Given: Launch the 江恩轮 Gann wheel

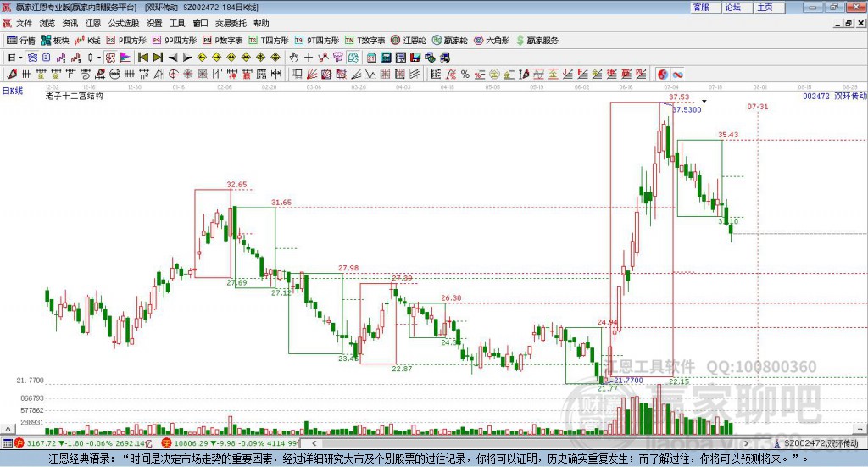Looking at the screenshot, I should tap(409, 41).
